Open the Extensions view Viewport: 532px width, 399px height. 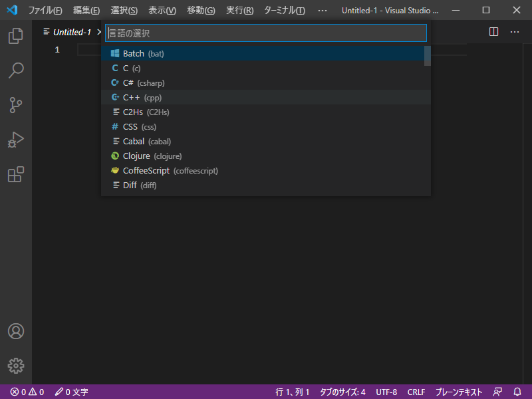pos(15,174)
